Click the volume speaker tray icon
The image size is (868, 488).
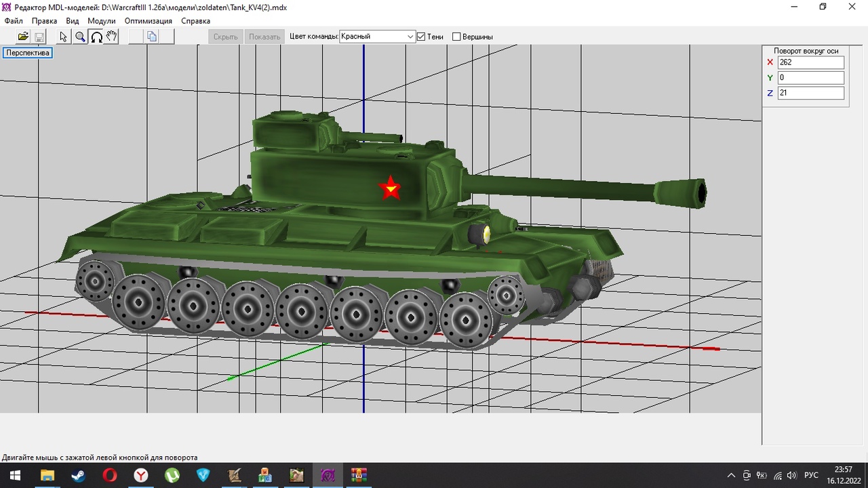(791, 475)
